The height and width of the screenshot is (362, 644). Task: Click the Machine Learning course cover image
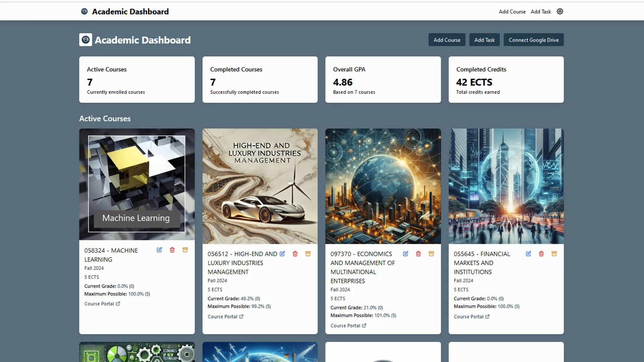pos(137,184)
